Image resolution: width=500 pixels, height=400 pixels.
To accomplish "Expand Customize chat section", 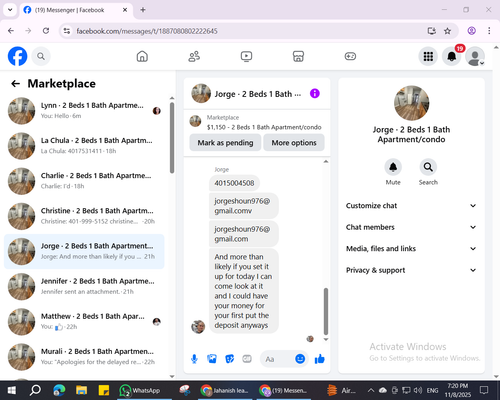I will (x=411, y=206).
